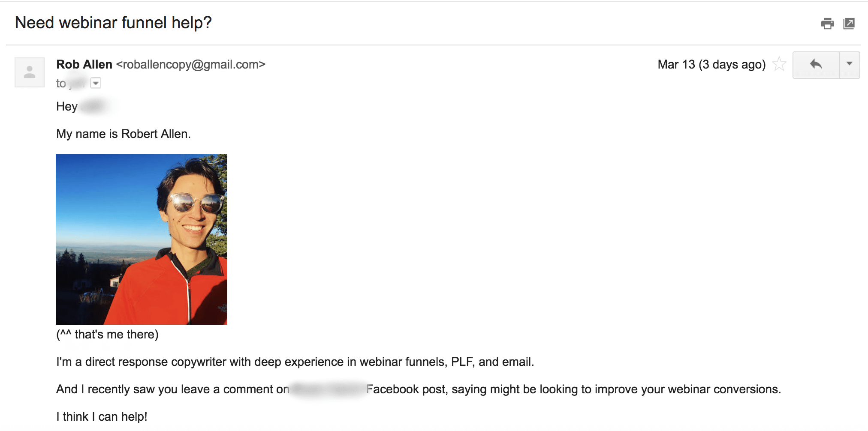Click the "(^^ that's me there)" caption
The width and height of the screenshot is (868, 431).
click(x=107, y=334)
